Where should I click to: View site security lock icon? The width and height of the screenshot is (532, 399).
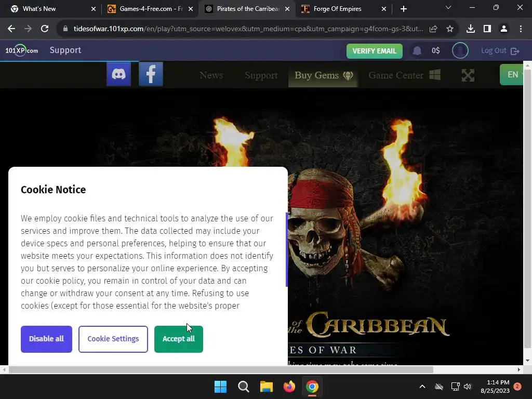(x=65, y=29)
